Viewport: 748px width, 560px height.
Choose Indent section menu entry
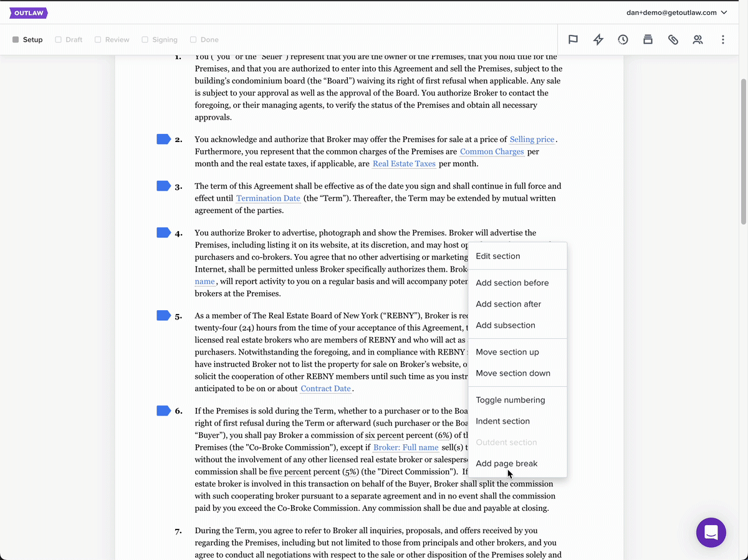click(x=517, y=421)
